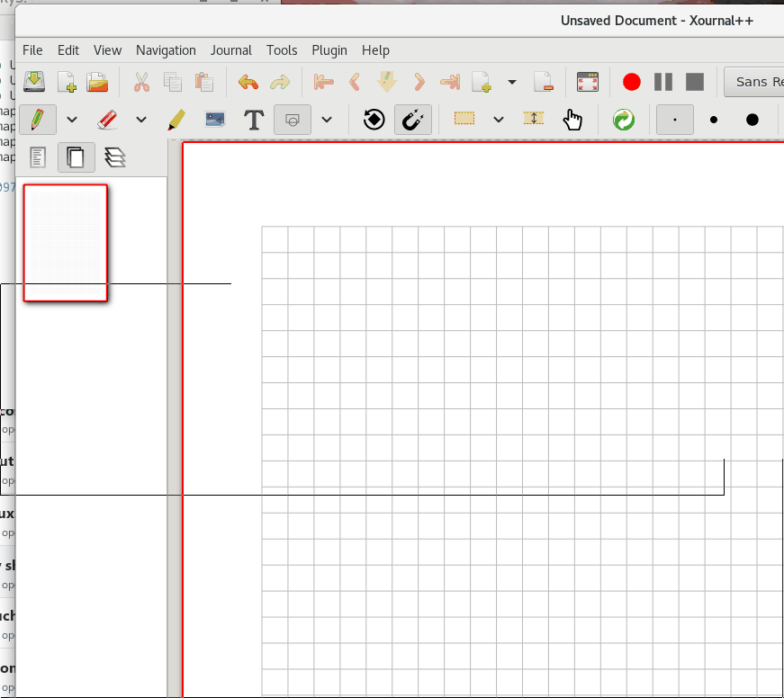Toggle grid snapping on
Screen dimensions: 784x698
pyautogui.click(x=412, y=119)
